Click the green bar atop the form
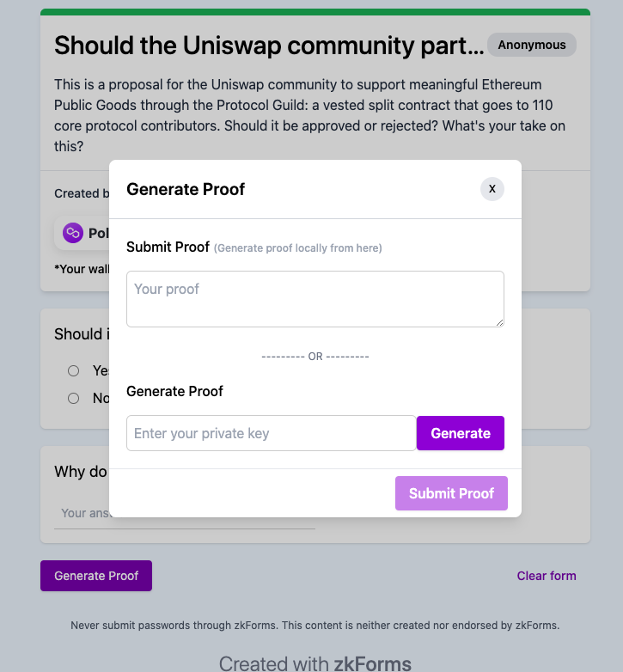The width and height of the screenshot is (623, 672). tap(315, 12)
